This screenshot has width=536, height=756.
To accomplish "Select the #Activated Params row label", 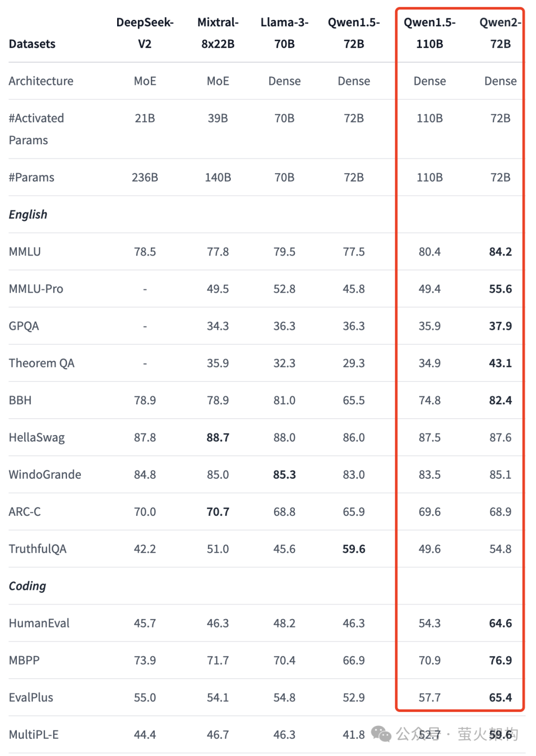I will click(36, 129).
